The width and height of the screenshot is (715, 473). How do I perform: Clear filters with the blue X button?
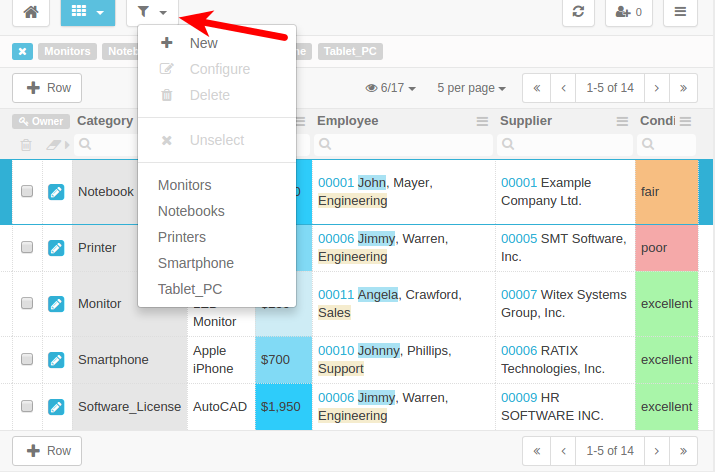coord(22,52)
